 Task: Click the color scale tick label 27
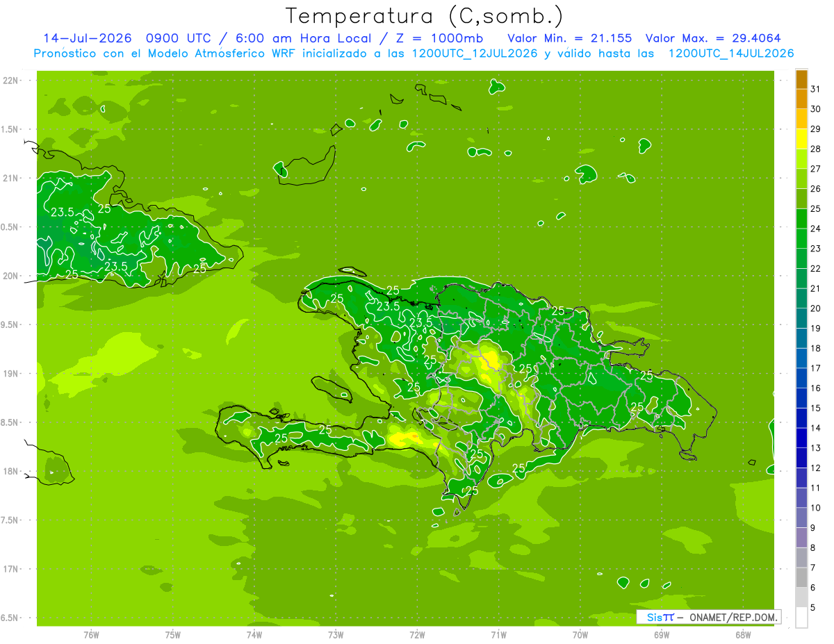(815, 169)
